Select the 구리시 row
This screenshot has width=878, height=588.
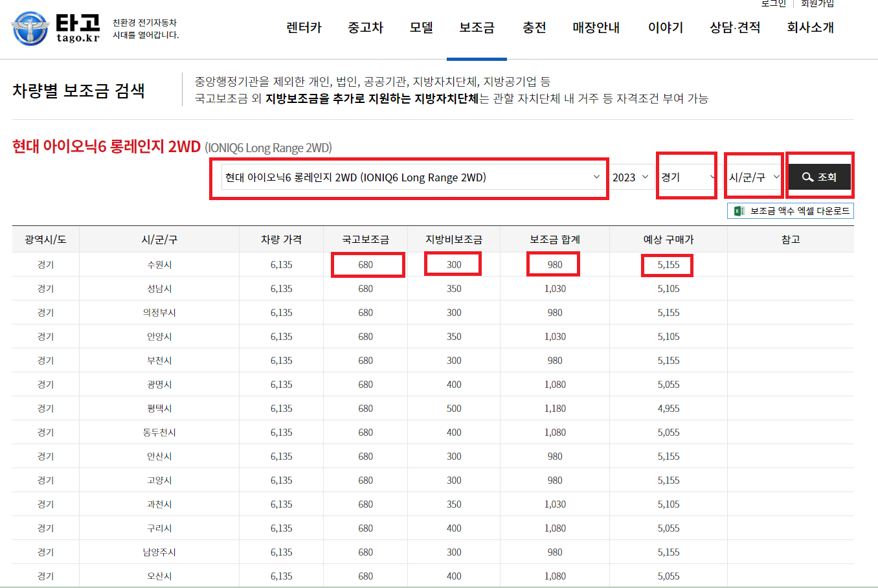433,528
